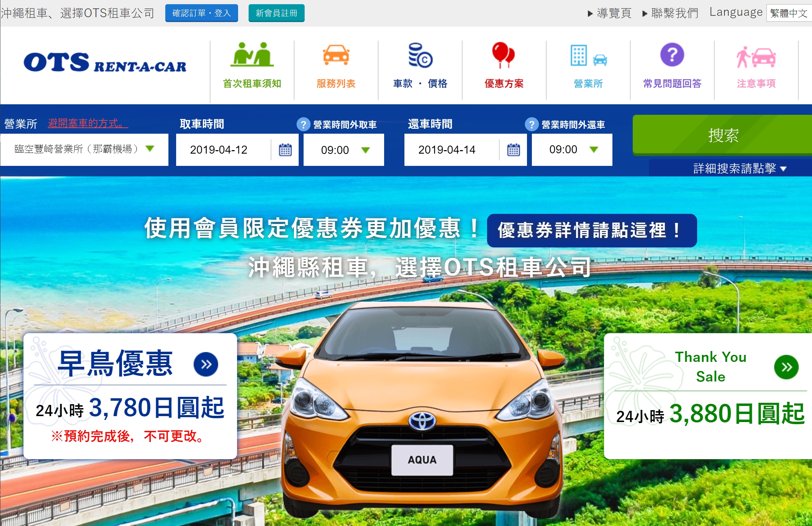Click the 沖繩縣租車, 選擇OTS租車公司 headline
Image resolution: width=812 pixels, height=526 pixels.
420,267
